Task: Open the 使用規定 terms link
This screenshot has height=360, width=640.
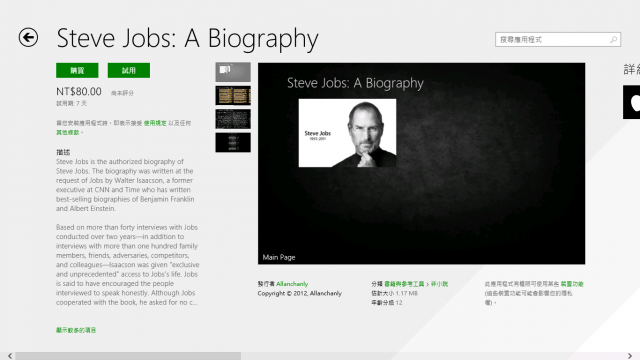Action: pos(155,123)
